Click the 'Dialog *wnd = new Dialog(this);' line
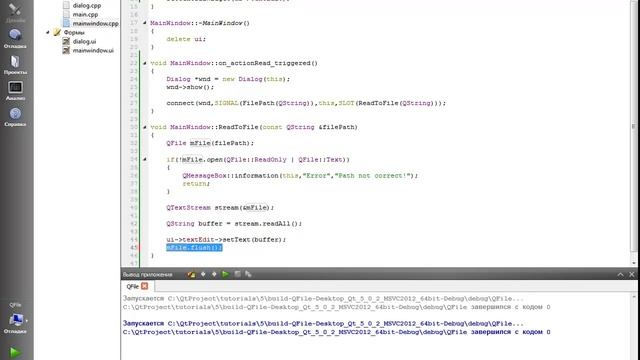The width and height of the screenshot is (640, 360). (x=228, y=79)
